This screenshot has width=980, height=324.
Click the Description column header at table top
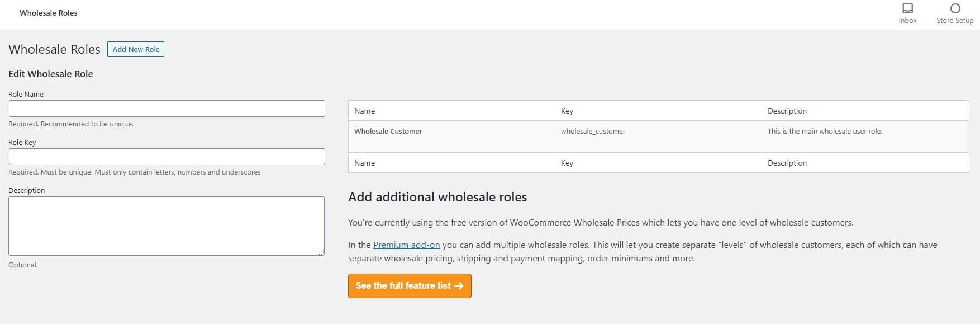point(787,111)
